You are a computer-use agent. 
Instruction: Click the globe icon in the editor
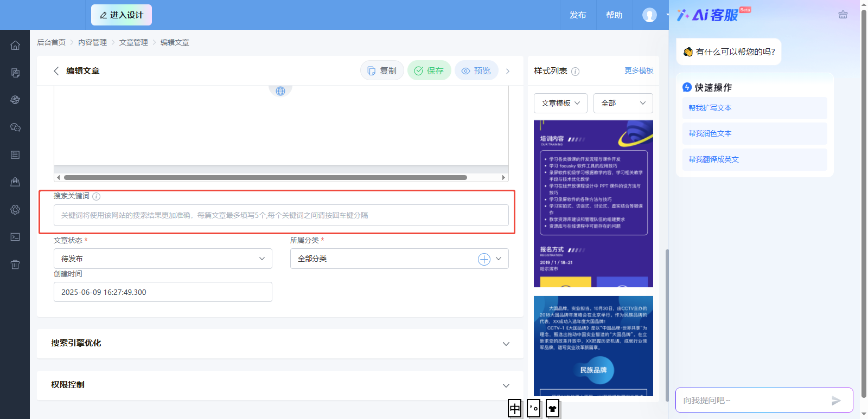280,91
